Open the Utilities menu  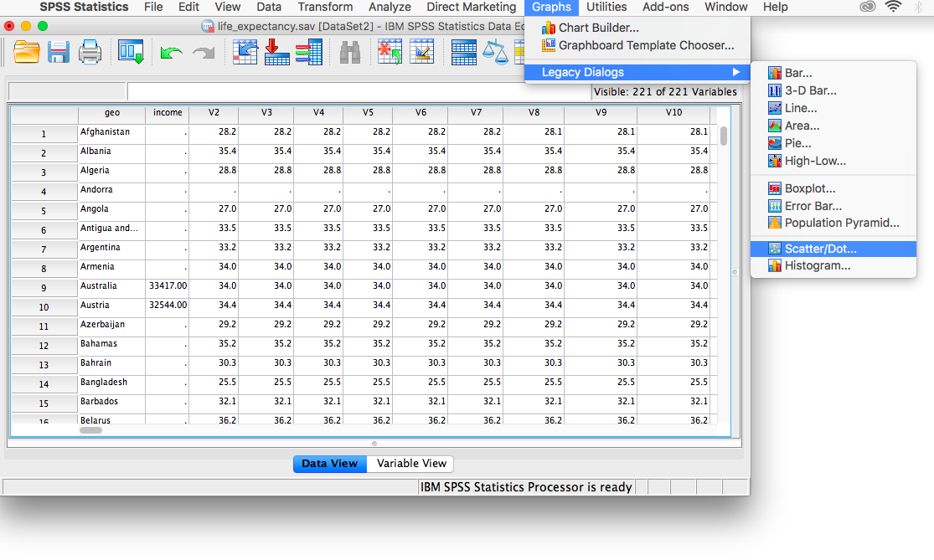point(606,8)
